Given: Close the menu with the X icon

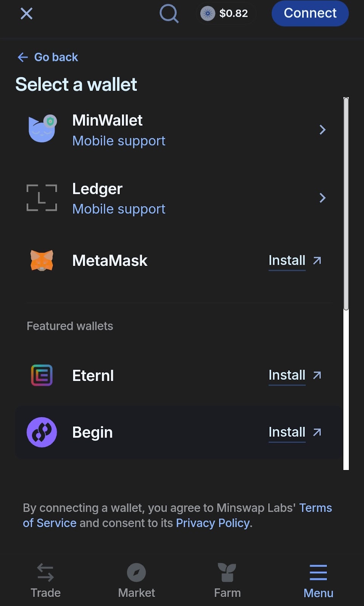Looking at the screenshot, I should coord(26,14).
